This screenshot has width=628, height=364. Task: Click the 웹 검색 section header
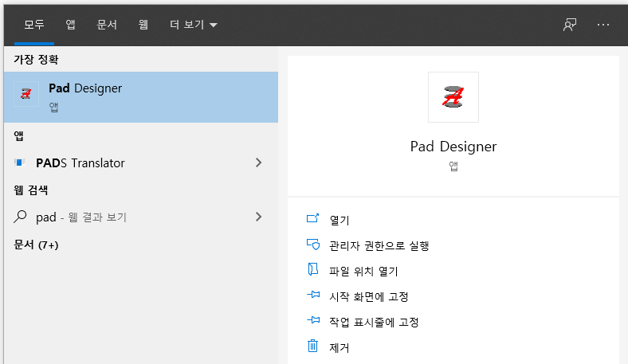31,190
